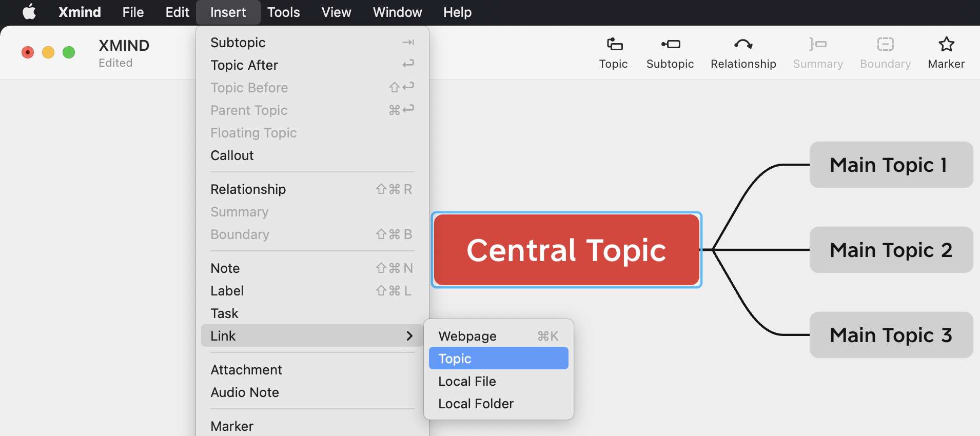The height and width of the screenshot is (436, 980).
Task: Open the View menu
Action: click(336, 12)
